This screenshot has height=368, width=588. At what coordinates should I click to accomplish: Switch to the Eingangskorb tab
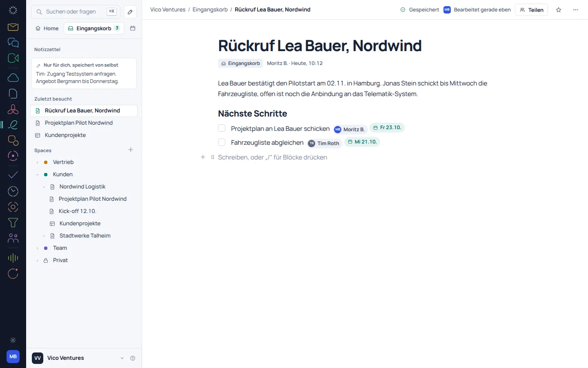(x=94, y=28)
